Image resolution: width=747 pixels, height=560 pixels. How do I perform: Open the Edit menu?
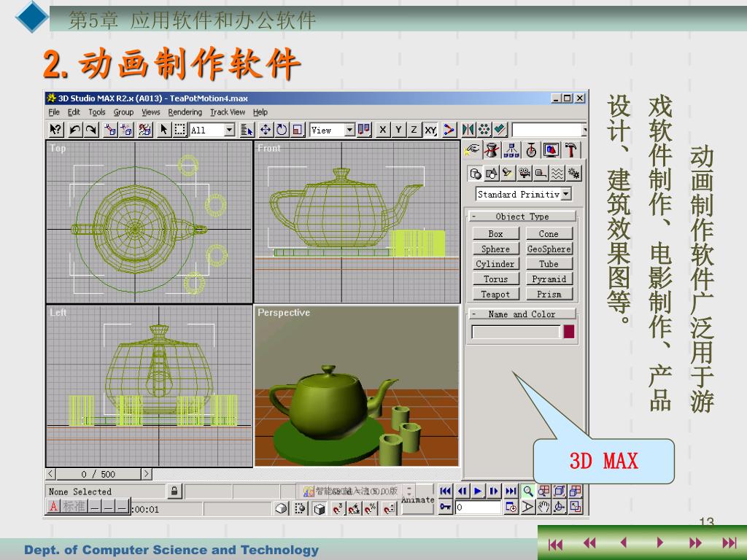click(74, 112)
